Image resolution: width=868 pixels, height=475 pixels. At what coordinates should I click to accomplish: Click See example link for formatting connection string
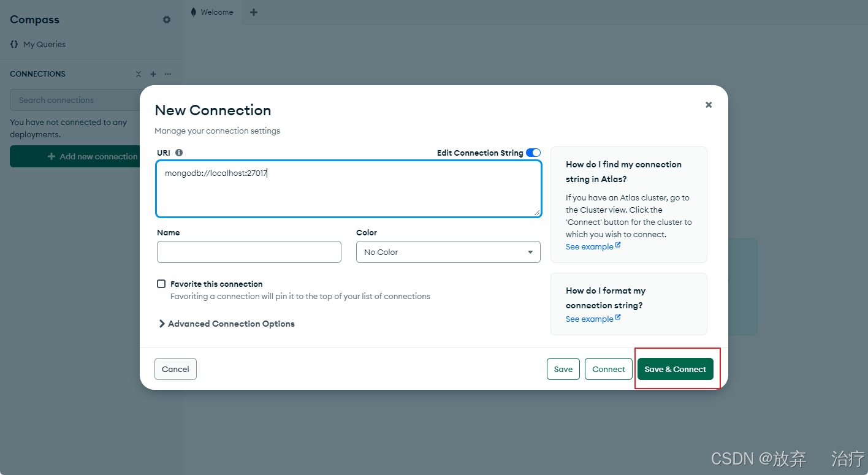[593, 319]
